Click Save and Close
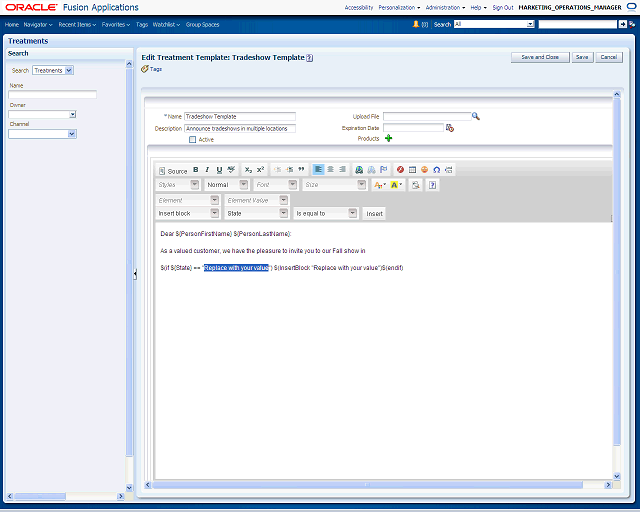 point(540,57)
